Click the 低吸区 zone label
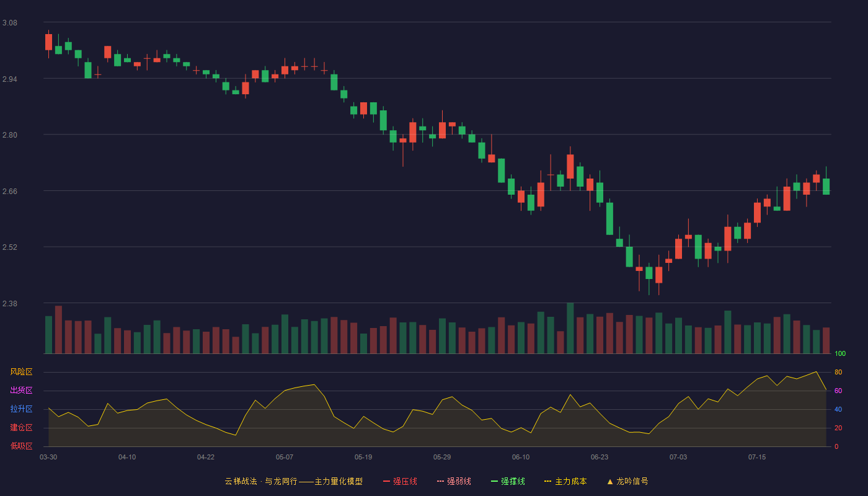Screen dimensions: 868x496 tap(21, 446)
